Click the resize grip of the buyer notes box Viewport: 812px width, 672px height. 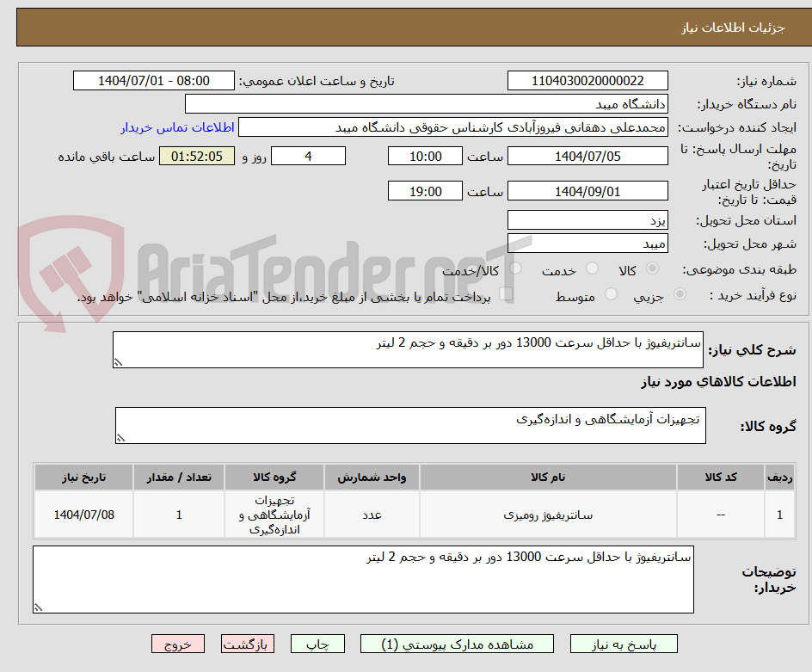(38, 607)
